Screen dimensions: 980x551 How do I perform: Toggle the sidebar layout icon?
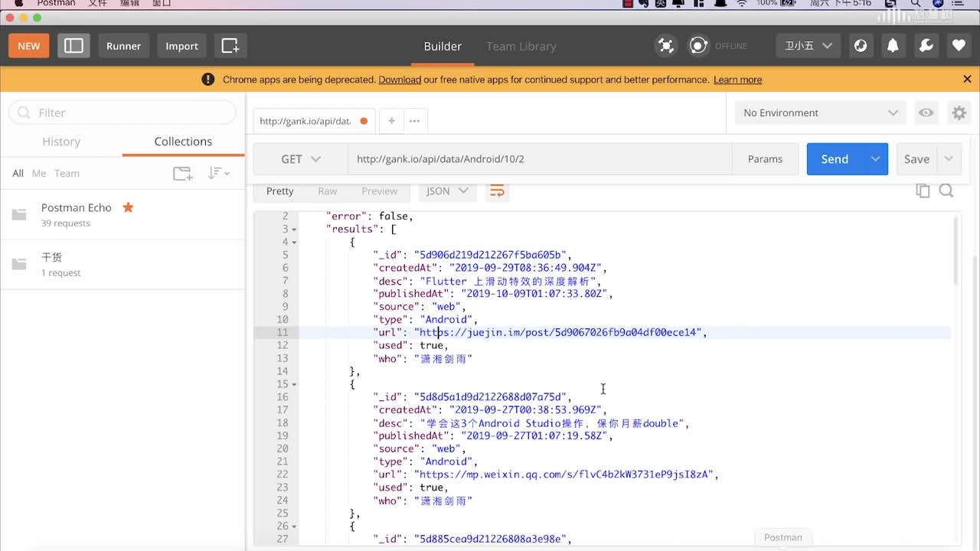73,46
